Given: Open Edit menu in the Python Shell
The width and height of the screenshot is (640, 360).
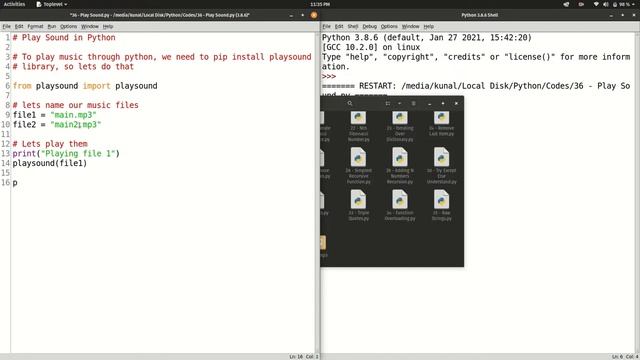Looking at the screenshot, I should point(339,27).
